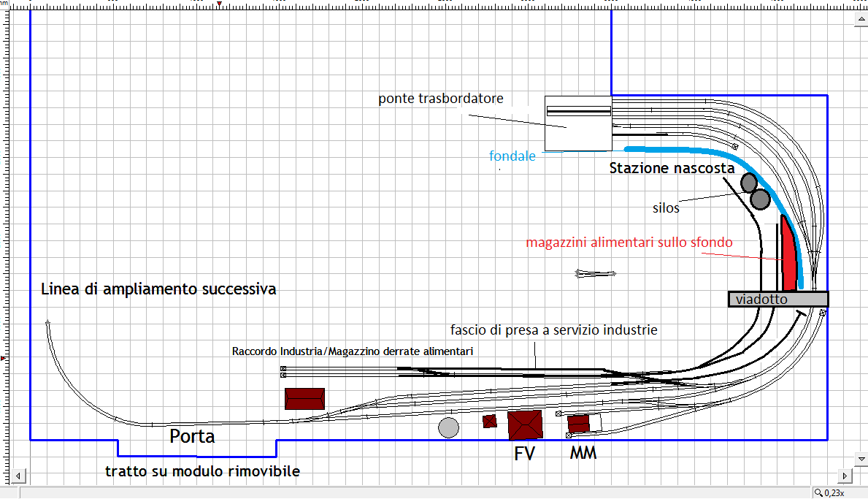This screenshot has height=499, width=868.
Task: Click the red marker on top ruler
Action: pyautogui.click(x=219, y=4)
